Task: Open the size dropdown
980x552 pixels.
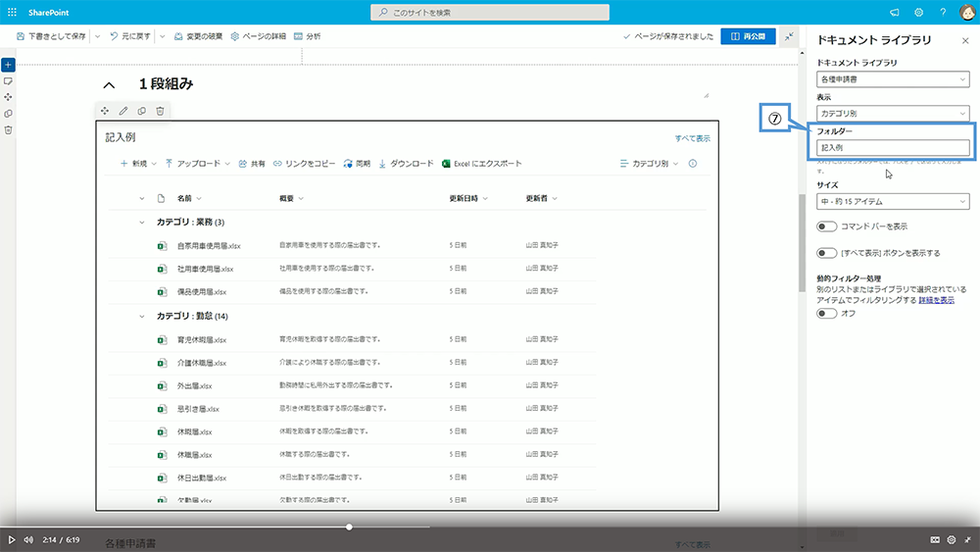Action: click(893, 201)
